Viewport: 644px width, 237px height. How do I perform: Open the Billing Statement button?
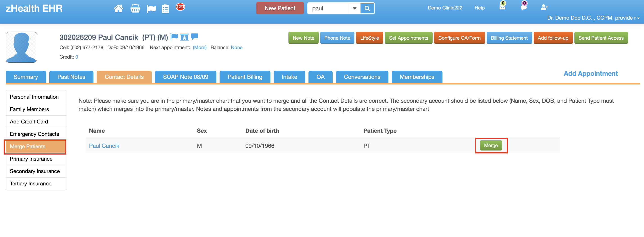pyautogui.click(x=509, y=38)
